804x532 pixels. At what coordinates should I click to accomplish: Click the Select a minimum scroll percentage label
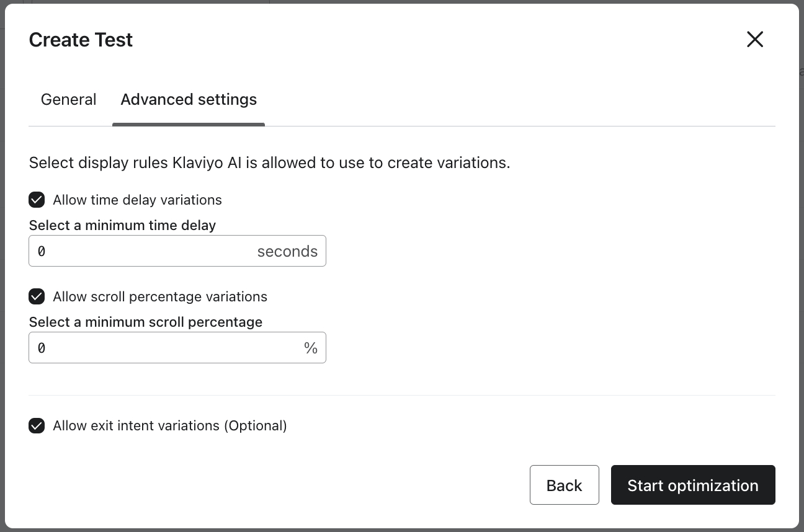tap(146, 322)
